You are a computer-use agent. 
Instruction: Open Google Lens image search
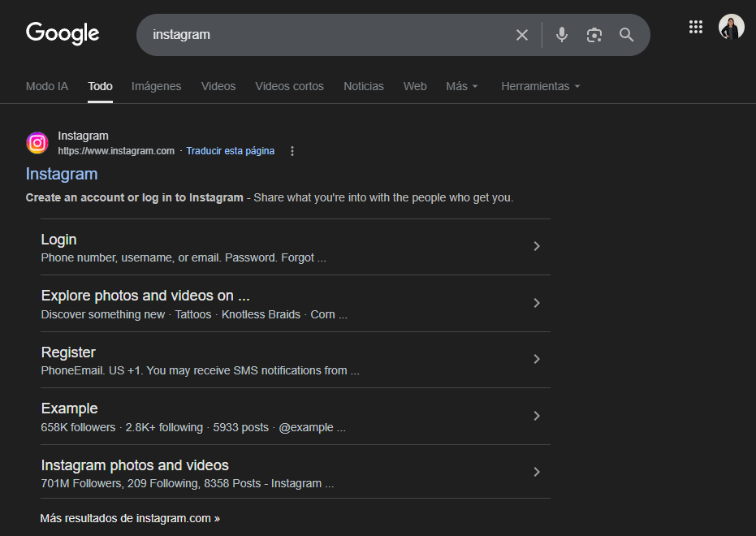point(594,35)
